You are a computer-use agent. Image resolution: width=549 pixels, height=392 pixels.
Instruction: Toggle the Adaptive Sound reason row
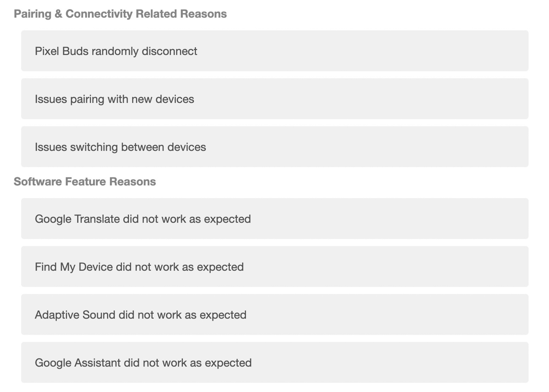click(x=274, y=315)
